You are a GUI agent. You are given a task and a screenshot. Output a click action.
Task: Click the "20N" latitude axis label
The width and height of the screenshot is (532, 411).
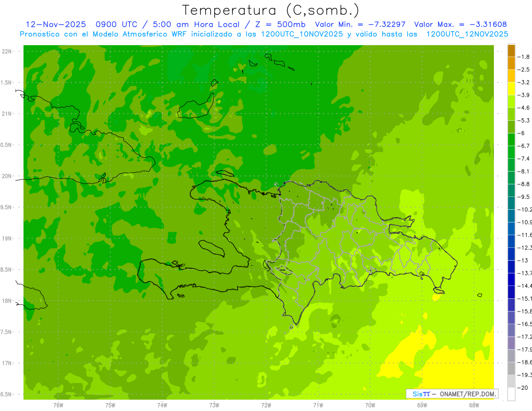pos(7,176)
